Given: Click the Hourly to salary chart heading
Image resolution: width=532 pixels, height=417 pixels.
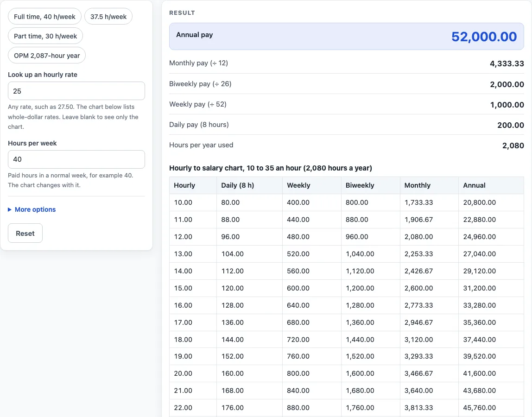Looking at the screenshot, I should pyautogui.click(x=271, y=168).
